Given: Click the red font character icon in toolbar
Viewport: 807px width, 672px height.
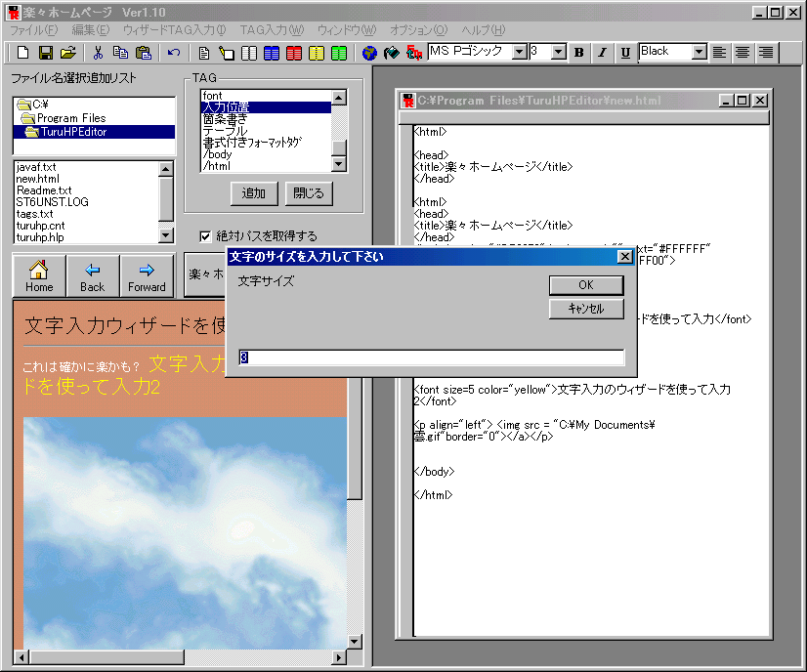Looking at the screenshot, I should [414, 53].
